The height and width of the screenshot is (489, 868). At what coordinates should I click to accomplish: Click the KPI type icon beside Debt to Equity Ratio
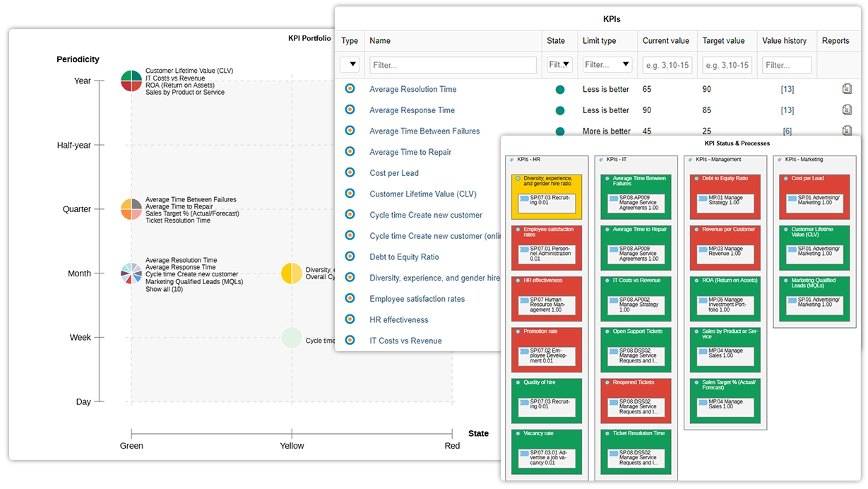349,257
